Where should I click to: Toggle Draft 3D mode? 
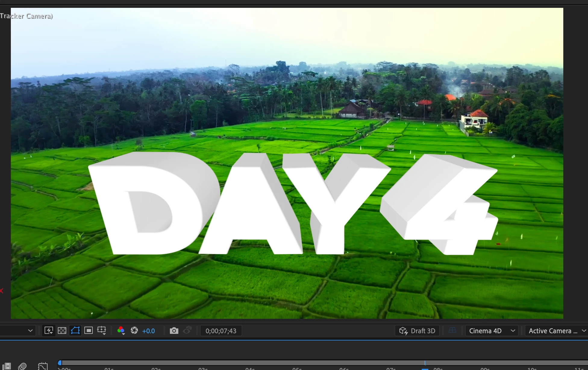[x=417, y=331]
